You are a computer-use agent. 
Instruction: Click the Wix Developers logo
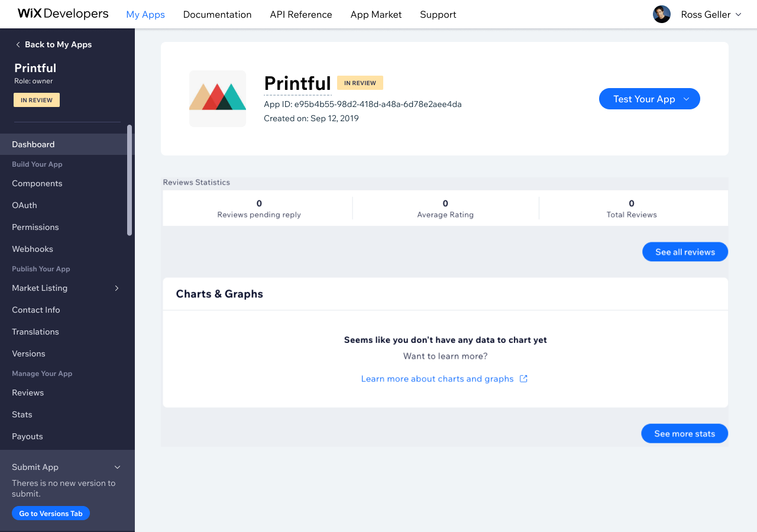pos(63,14)
